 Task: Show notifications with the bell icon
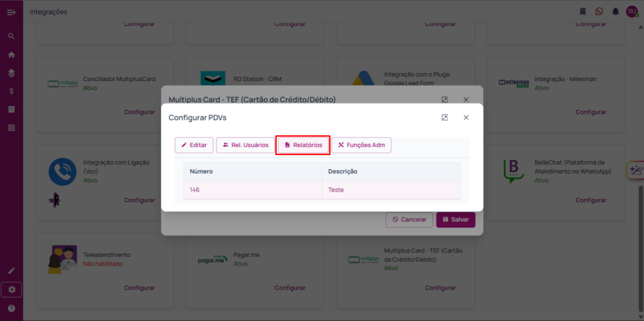point(616,11)
